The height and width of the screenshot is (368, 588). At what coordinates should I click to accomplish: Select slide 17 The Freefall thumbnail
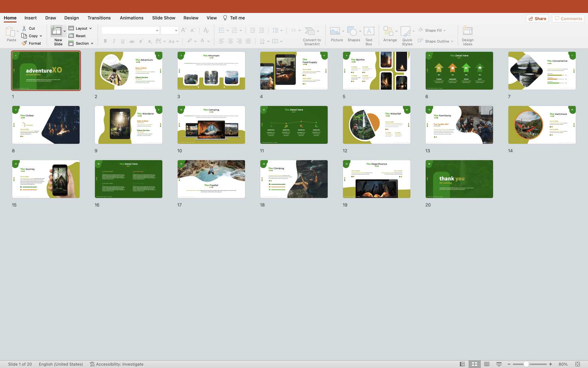pyautogui.click(x=211, y=179)
